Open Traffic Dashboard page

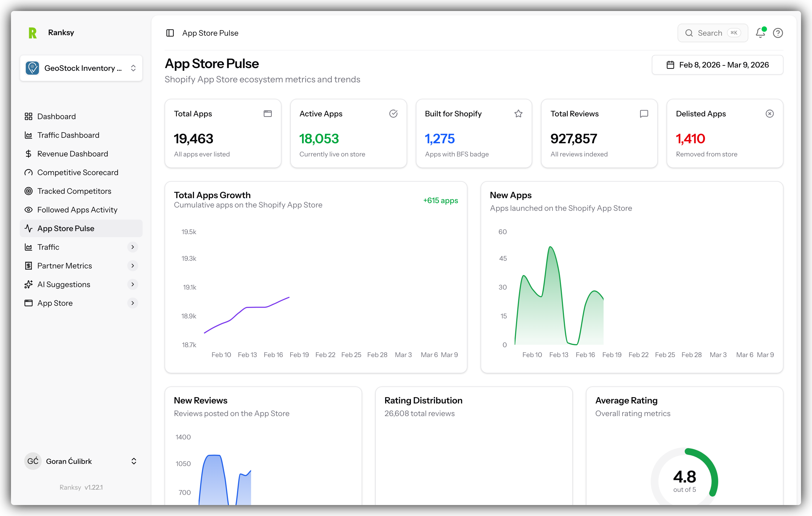pos(81,135)
